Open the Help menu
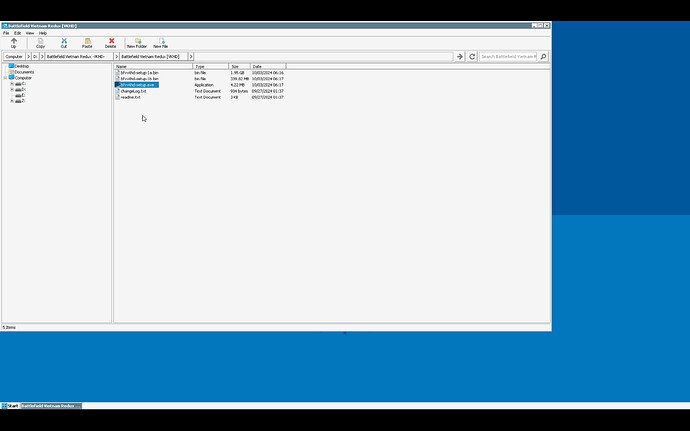The width and height of the screenshot is (690, 431). (43, 33)
